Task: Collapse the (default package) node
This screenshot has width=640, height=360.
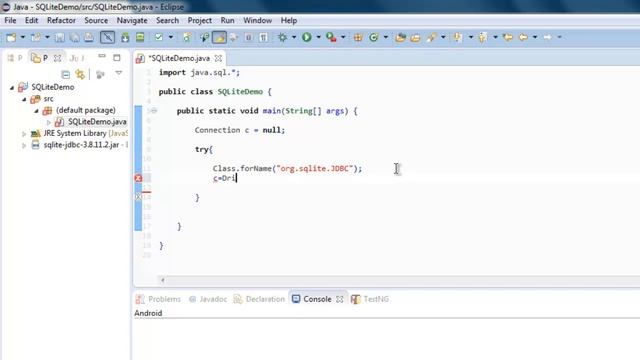Action: (36, 111)
